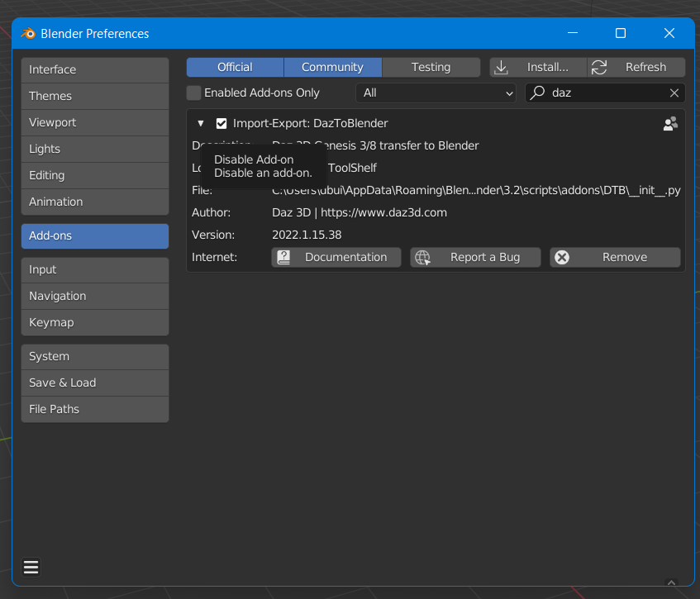700x599 pixels.
Task: Click the Refresh arrows icon
Action: (x=599, y=67)
